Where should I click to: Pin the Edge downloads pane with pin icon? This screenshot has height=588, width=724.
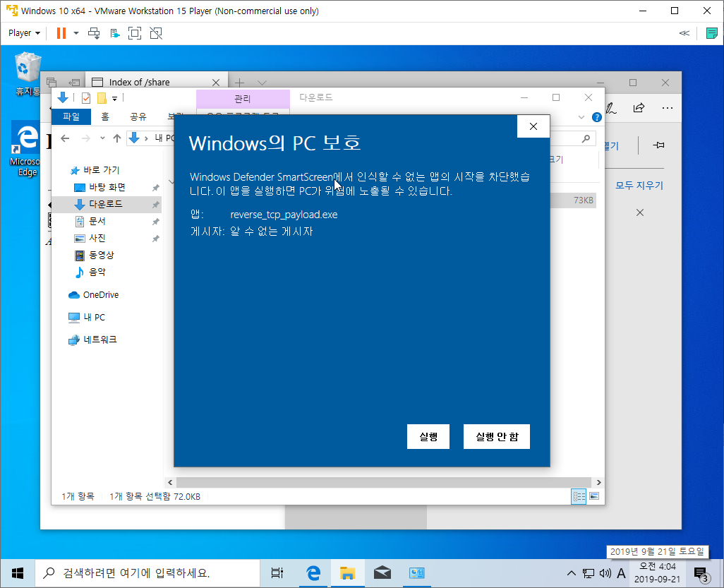[658, 145]
